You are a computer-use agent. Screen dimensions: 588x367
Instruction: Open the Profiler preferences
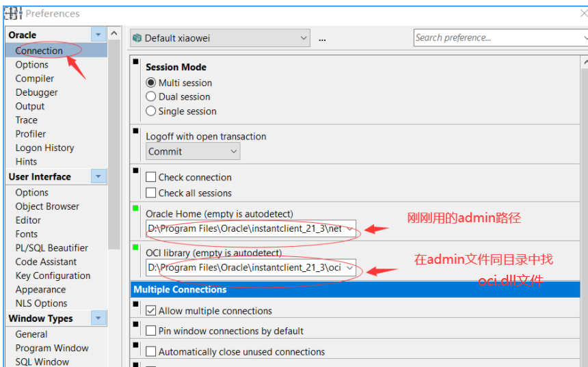30,134
